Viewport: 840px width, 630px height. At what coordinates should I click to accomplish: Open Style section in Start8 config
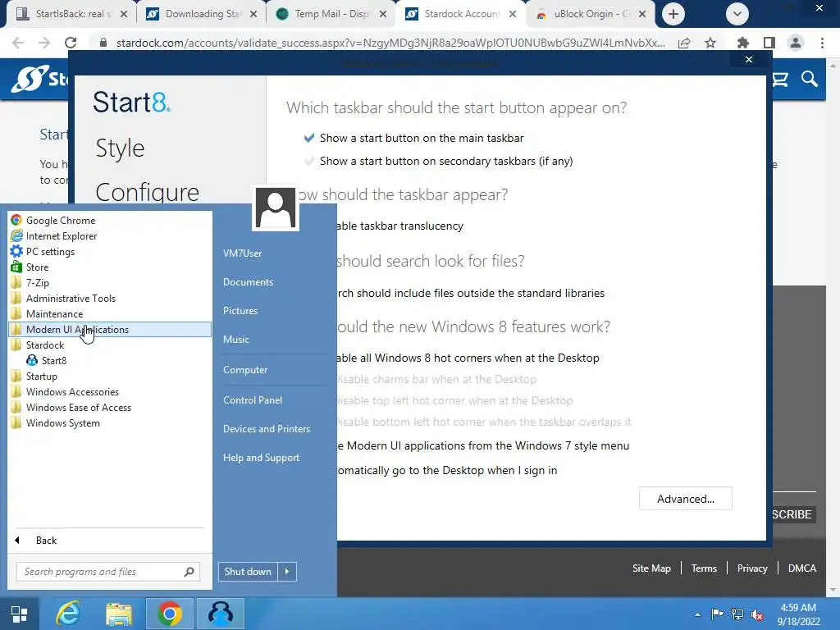[x=120, y=148]
